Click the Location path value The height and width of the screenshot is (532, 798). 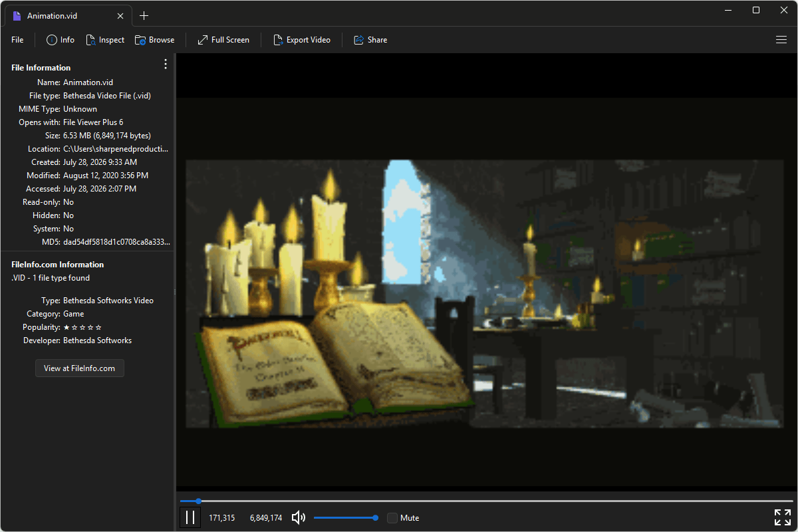click(x=116, y=149)
